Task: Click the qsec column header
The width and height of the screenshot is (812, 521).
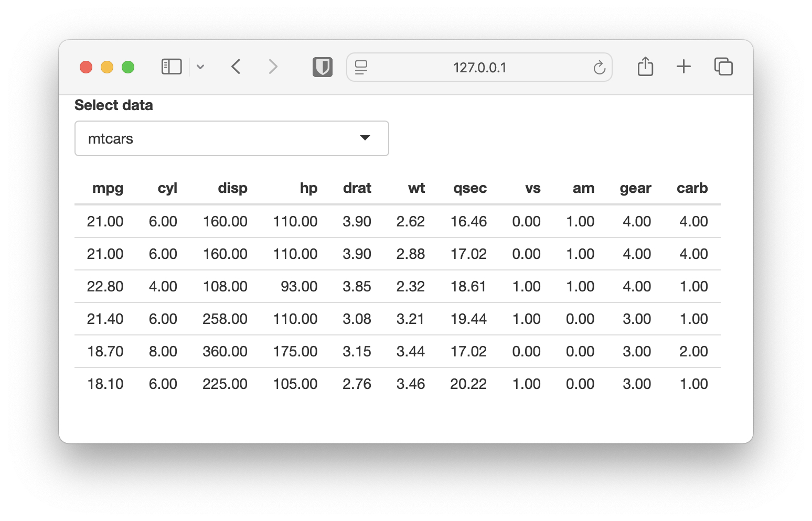Action: coord(470,189)
